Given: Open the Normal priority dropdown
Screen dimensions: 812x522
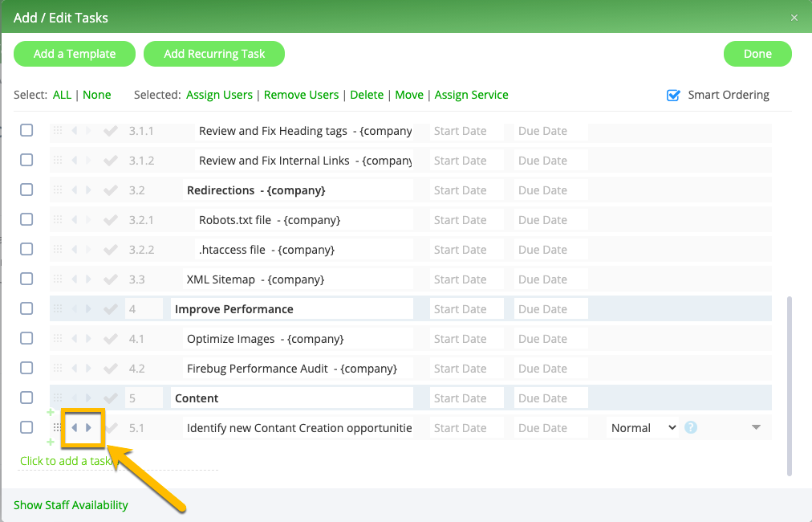Looking at the screenshot, I should (x=643, y=428).
